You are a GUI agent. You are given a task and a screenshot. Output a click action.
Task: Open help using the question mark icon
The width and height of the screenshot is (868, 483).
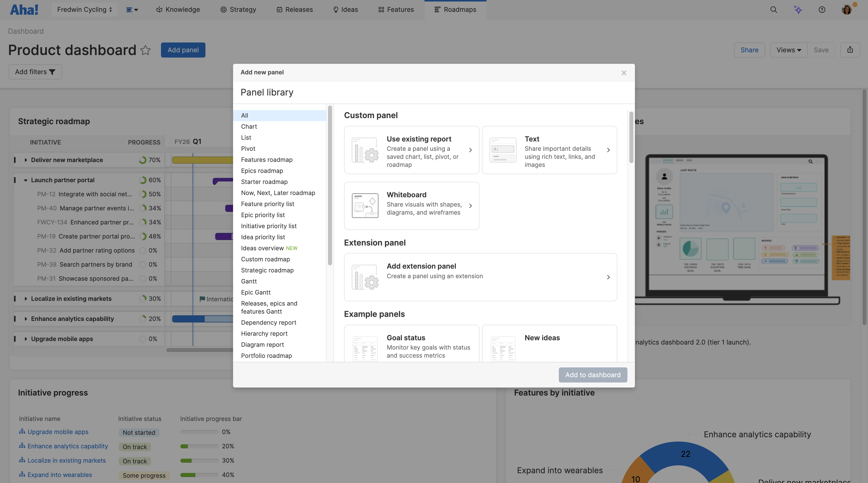(822, 9)
